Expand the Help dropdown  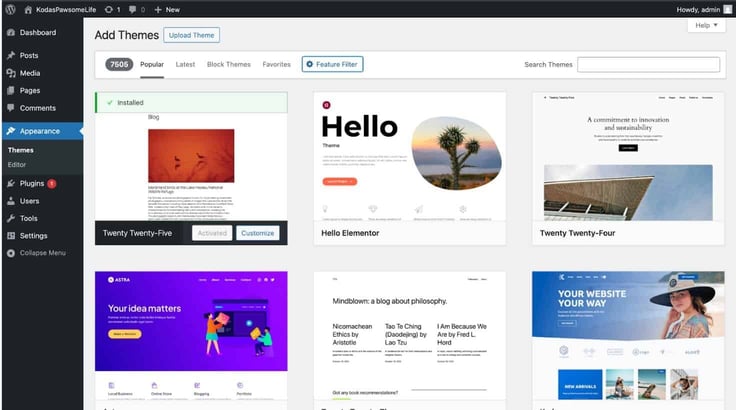(706, 25)
